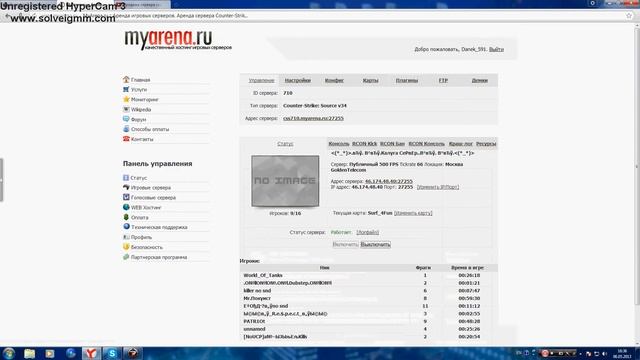Click the gun icon beside Игровые сервера
Screen dimensions: 640x360
[126, 187]
